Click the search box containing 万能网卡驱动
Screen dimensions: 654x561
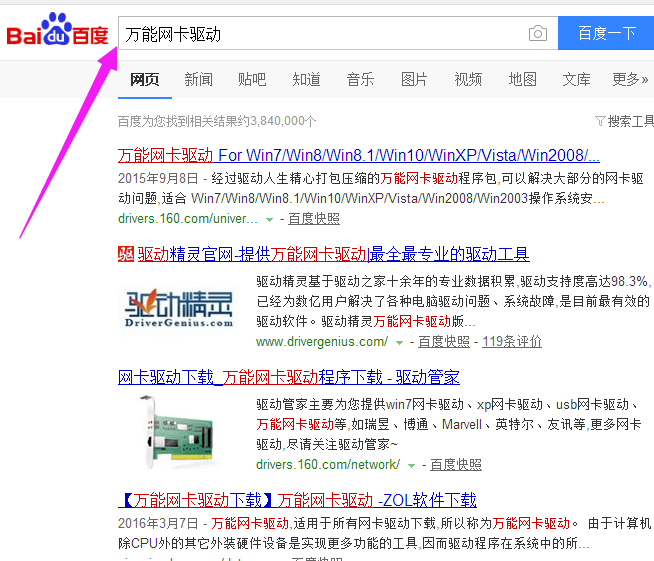point(320,34)
